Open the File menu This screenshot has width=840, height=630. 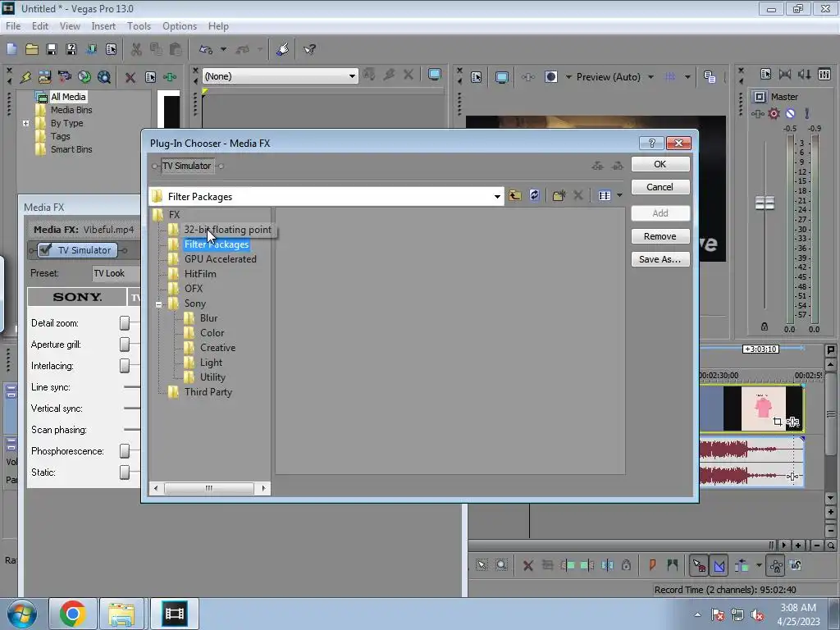pos(13,26)
